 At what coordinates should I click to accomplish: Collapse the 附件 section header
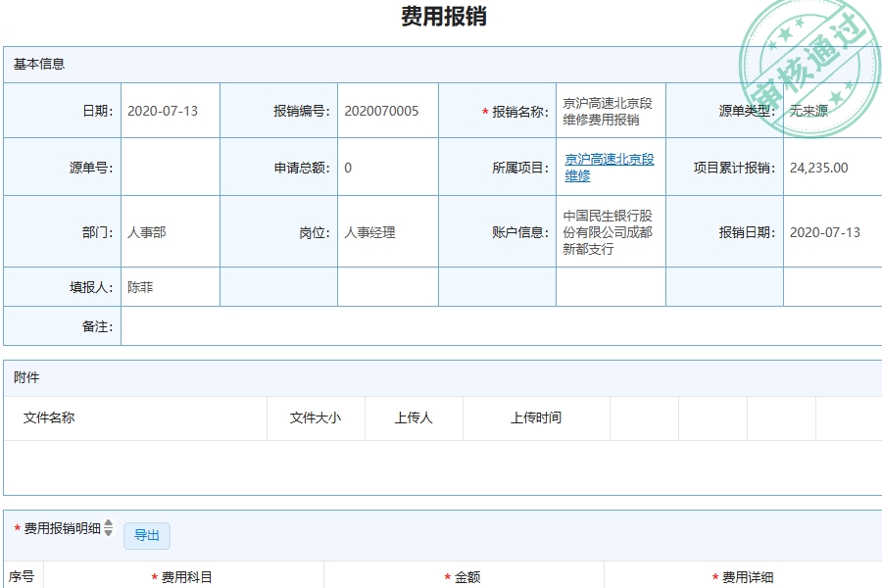tap(24, 380)
